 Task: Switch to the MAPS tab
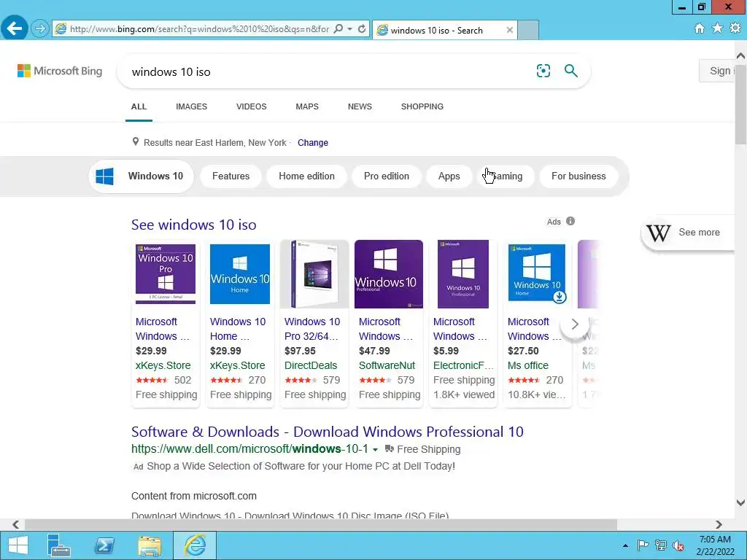(307, 106)
